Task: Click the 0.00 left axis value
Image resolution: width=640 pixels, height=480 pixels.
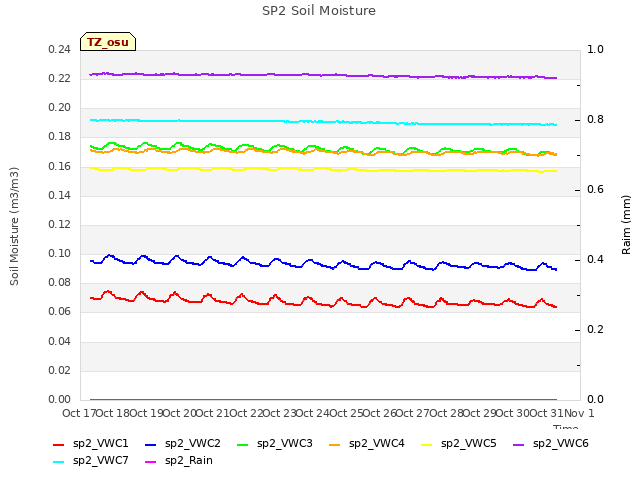Action: point(60,399)
